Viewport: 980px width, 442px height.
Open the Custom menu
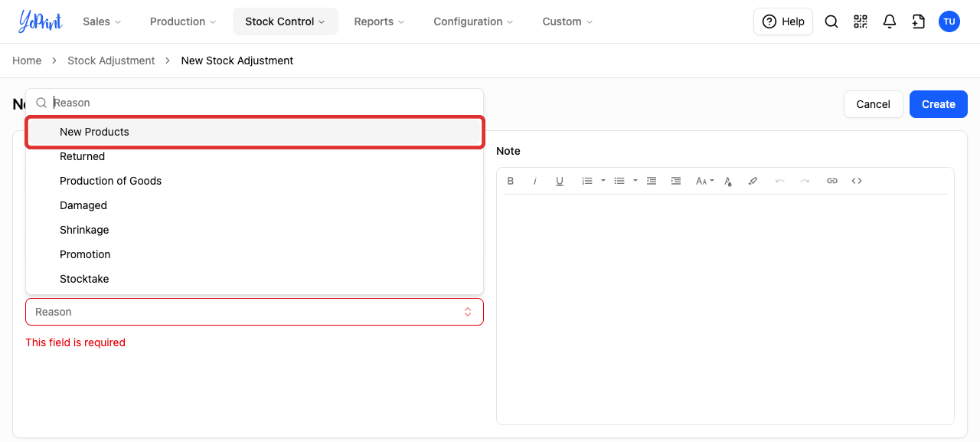[x=567, y=21]
